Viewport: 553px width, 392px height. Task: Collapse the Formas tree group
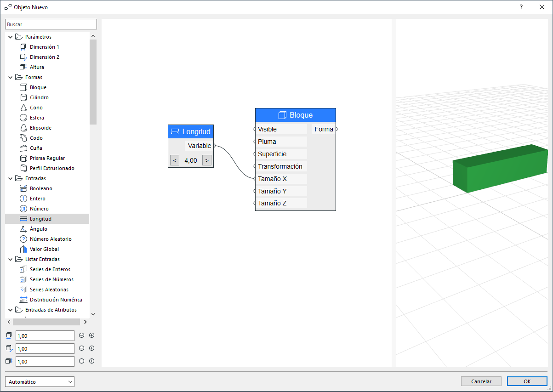(x=11, y=77)
